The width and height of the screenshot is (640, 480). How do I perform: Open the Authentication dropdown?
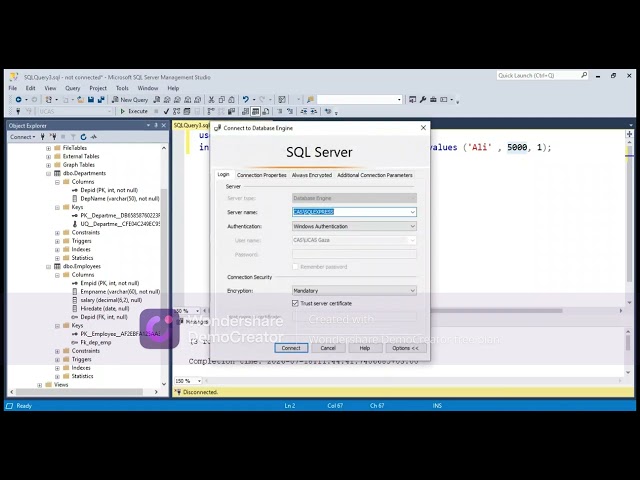354,226
